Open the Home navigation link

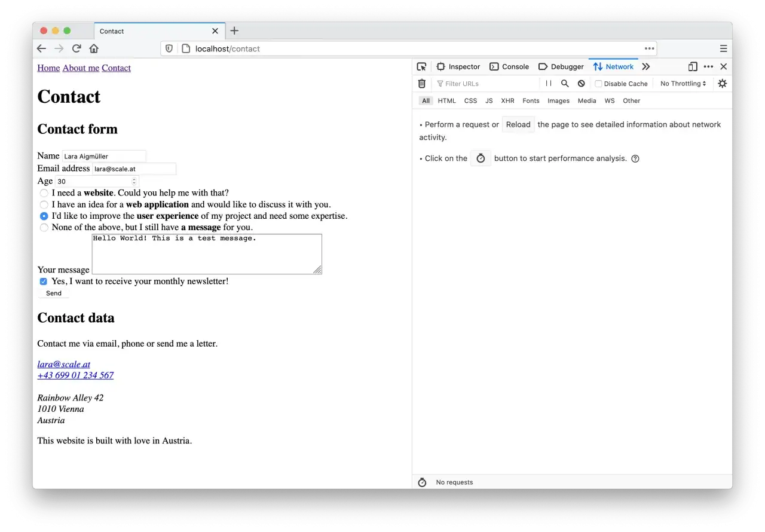[48, 68]
